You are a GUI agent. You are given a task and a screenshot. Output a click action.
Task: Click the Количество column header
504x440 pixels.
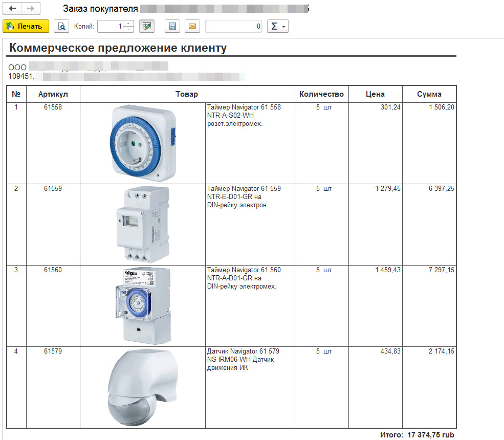(321, 94)
